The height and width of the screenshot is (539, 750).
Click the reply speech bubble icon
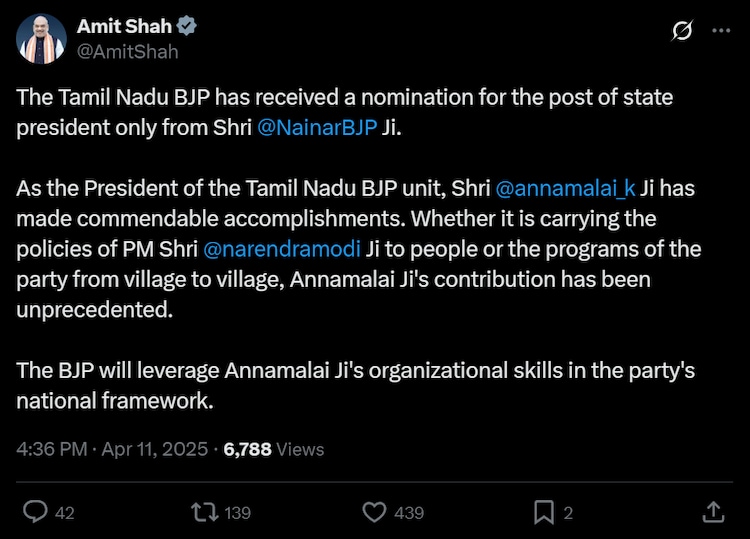pyautogui.click(x=36, y=512)
